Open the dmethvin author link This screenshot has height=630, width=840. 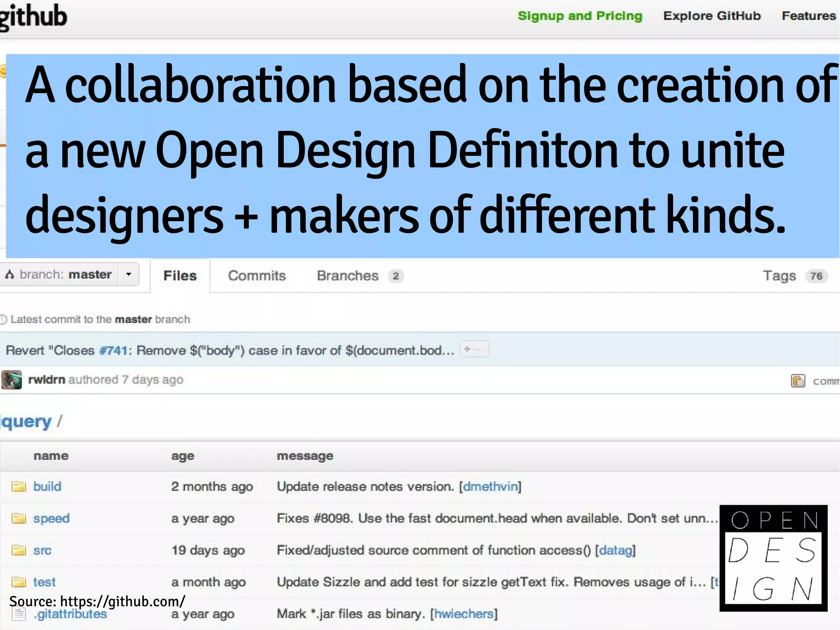490,486
